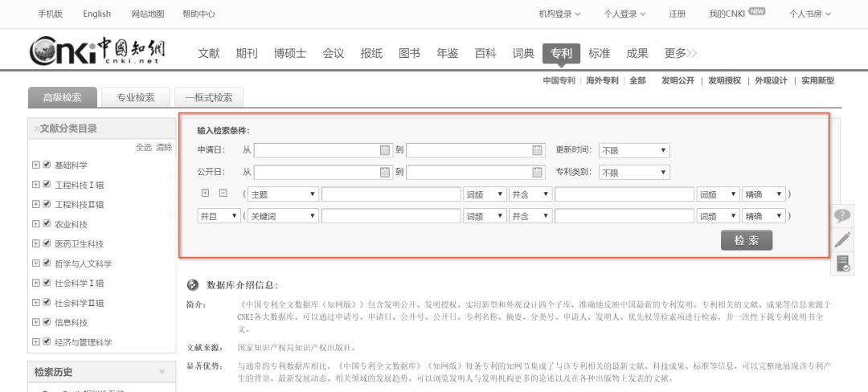Click the 全选 link

pyautogui.click(x=144, y=147)
